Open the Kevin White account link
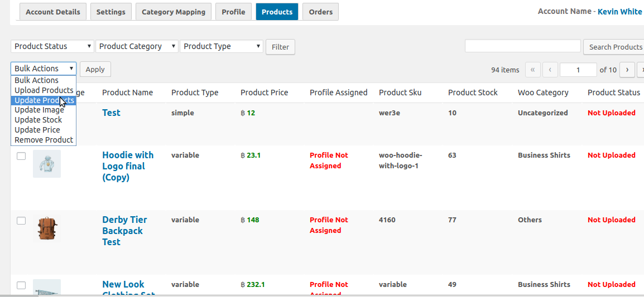This screenshot has height=297, width=644. (x=620, y=12)
